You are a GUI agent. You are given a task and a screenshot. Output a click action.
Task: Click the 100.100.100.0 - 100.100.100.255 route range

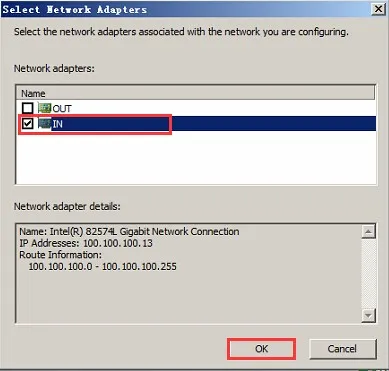coord(103,266)
